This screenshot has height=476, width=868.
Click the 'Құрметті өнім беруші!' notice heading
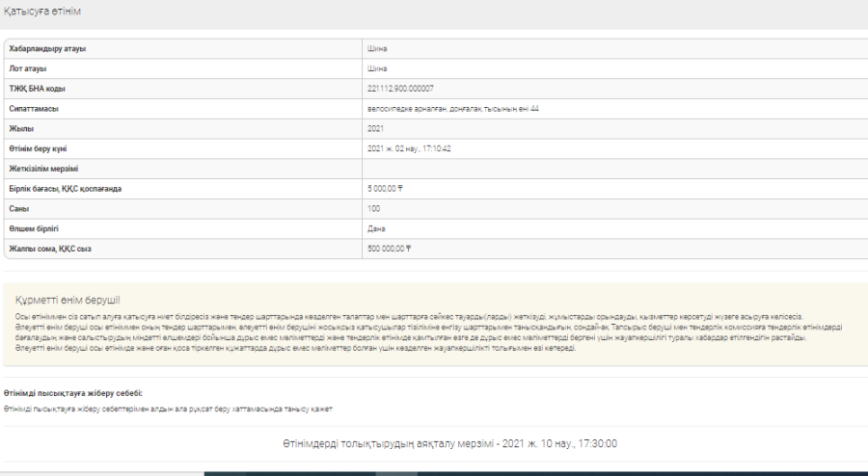pos(68,301)
